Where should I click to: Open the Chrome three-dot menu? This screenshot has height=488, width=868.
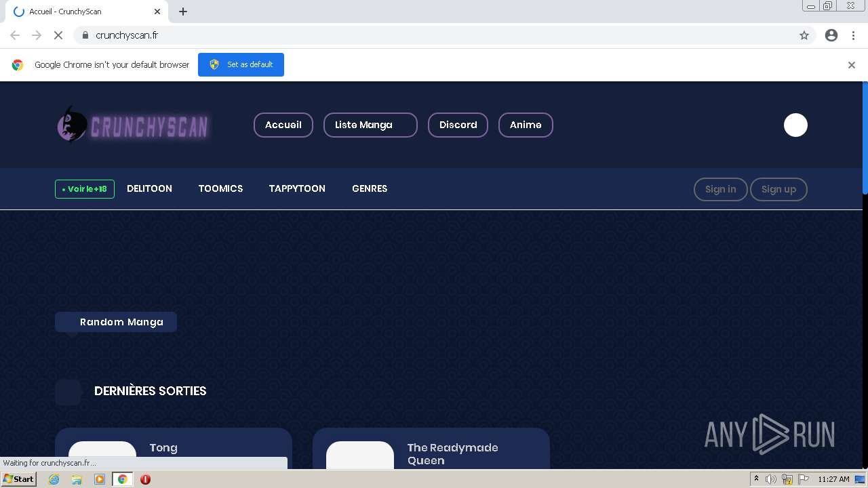tap(854, 35)
